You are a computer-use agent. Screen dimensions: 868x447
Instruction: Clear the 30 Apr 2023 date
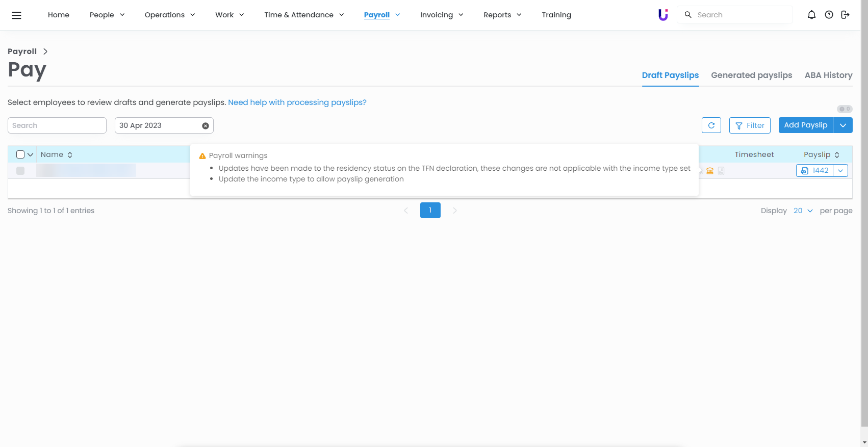[x=205, y=126]
